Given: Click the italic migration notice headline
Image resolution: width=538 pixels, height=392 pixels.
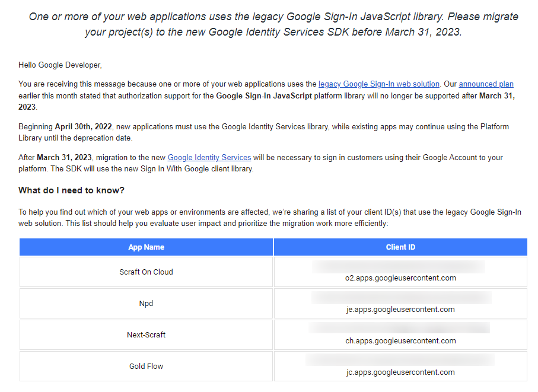Looking at the screenshot, I should click(273, 24).
